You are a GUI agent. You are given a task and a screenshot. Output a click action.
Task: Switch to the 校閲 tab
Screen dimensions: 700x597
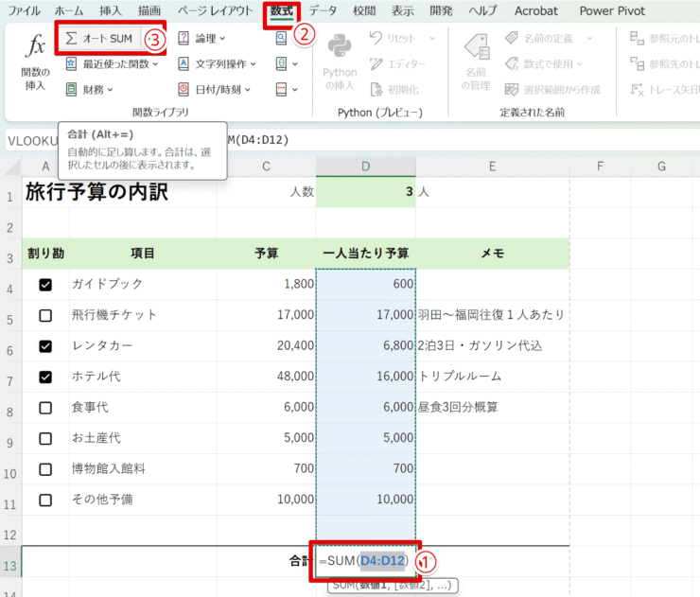364,10
